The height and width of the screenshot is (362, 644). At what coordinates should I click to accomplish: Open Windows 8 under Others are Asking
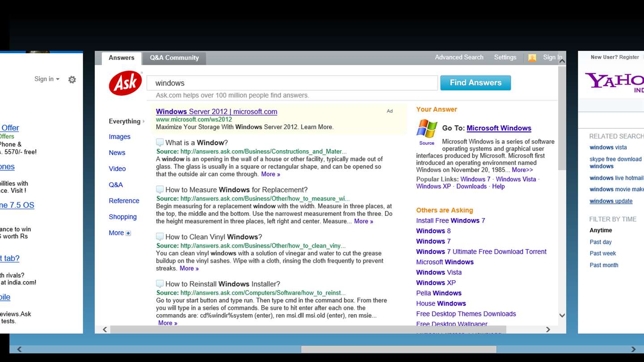(x=433, y=231)
